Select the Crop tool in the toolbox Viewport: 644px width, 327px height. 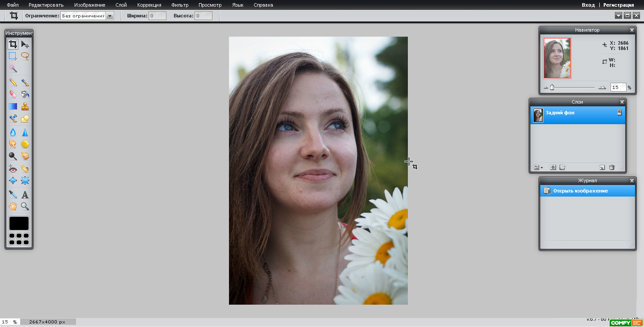[13, 44]
